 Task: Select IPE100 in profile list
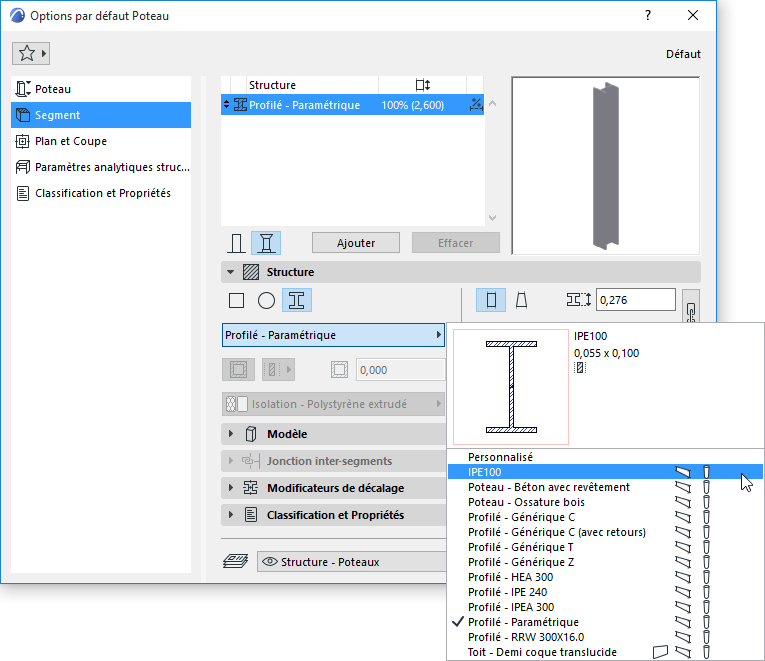pyautogui.click(x=605, y=472)
